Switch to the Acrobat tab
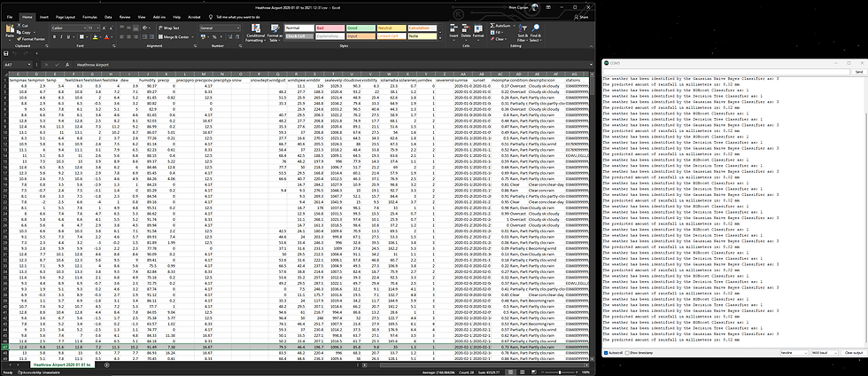The height and width of the screenshot is (376, 868). point(194,17)
